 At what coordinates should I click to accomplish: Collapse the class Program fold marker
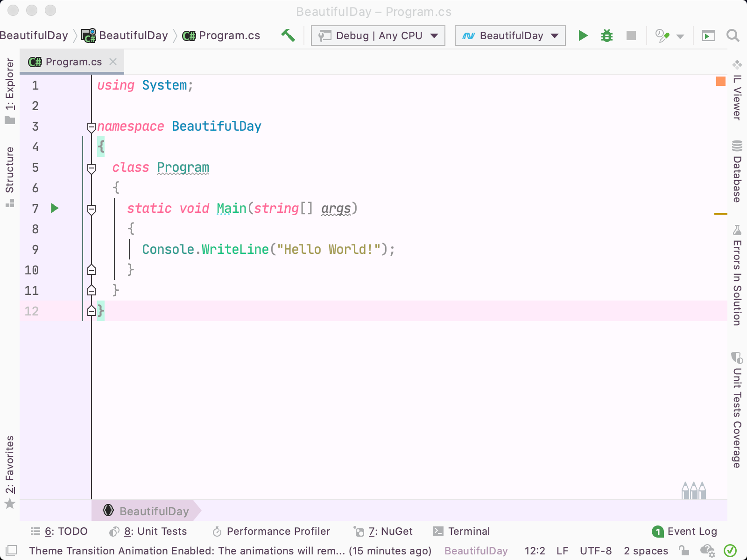pyautogui.click(x=92, y=168)
